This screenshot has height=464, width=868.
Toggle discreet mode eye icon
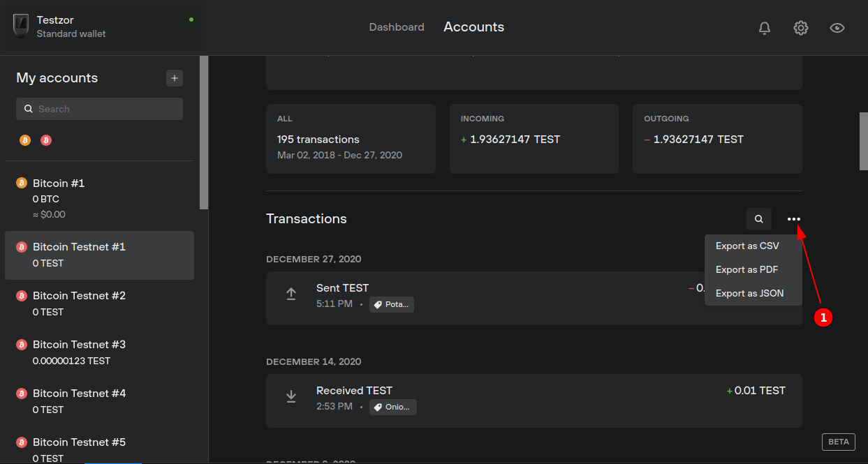click(x=837, y=28)
